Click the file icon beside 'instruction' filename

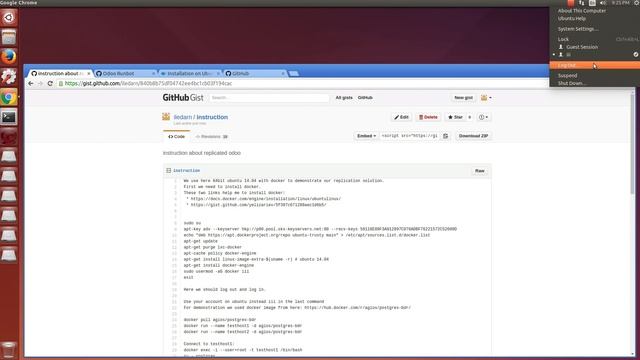pyautogui.click(x=169, y=171)
